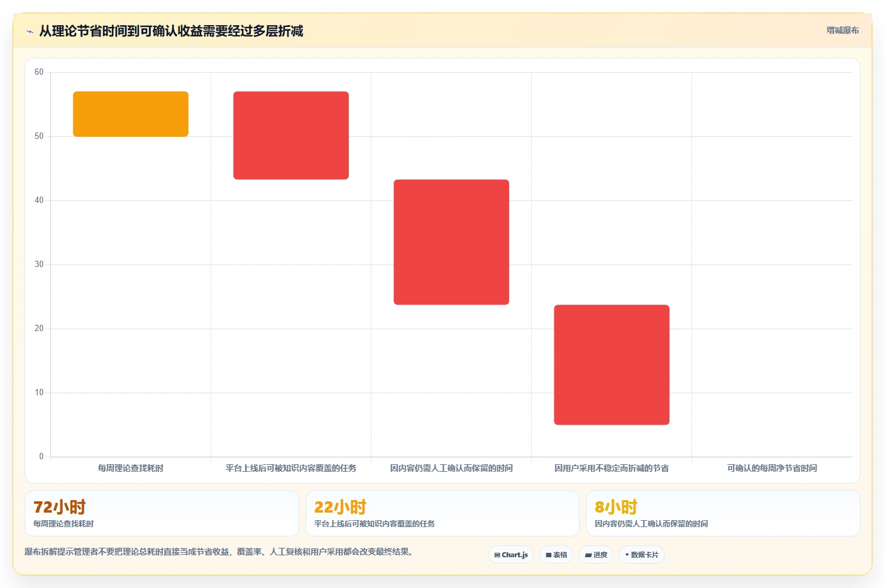Click the y-axis value 10
This screenshot has height=588, width=885.
(x=39, y=393)
